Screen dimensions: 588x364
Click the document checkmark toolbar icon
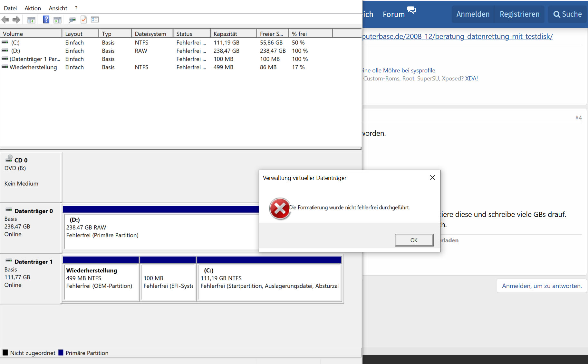83,20
